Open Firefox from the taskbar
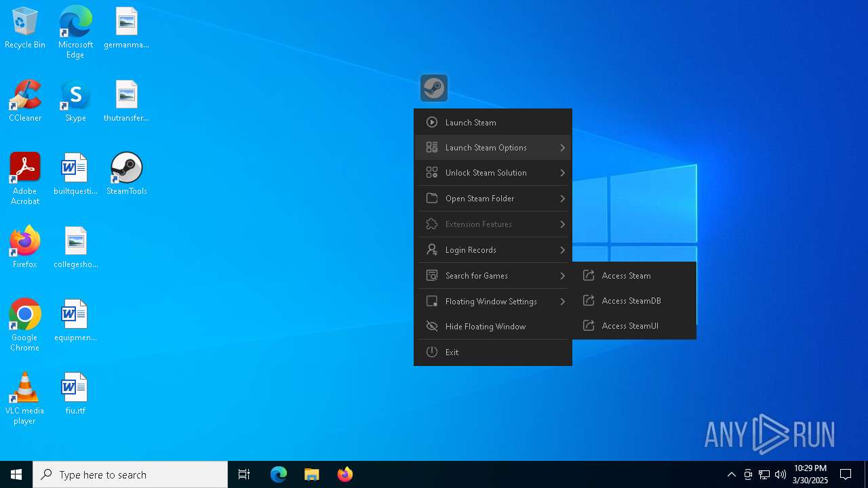Image resolution: width=868 pixels, height=488 pixels. tap(344, 474)
